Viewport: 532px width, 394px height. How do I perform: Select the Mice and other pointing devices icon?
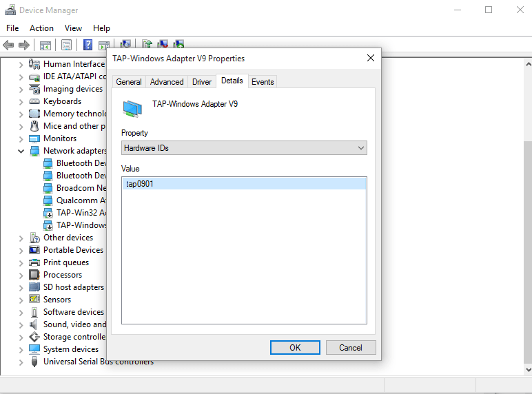34,126
